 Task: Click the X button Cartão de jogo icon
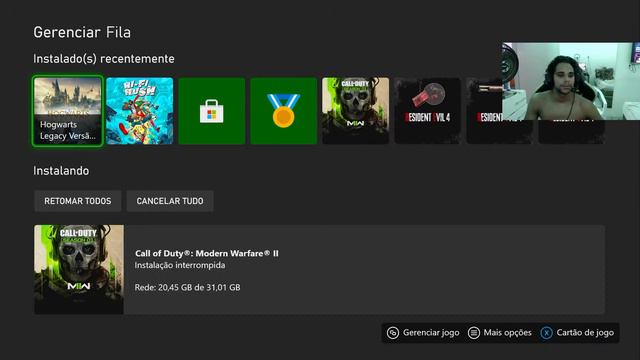(547, 333)
